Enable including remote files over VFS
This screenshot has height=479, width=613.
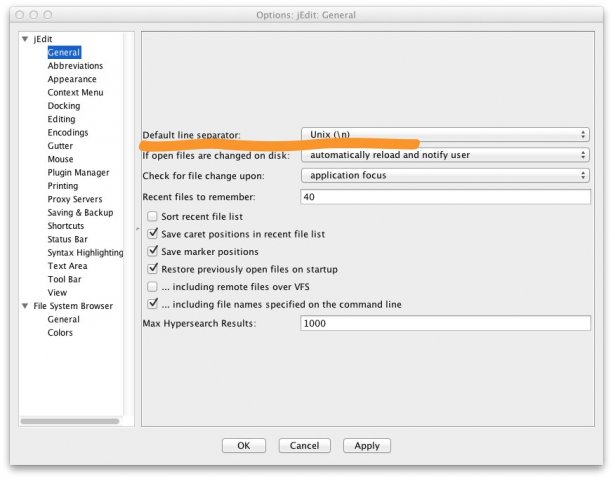click(152, 287)
